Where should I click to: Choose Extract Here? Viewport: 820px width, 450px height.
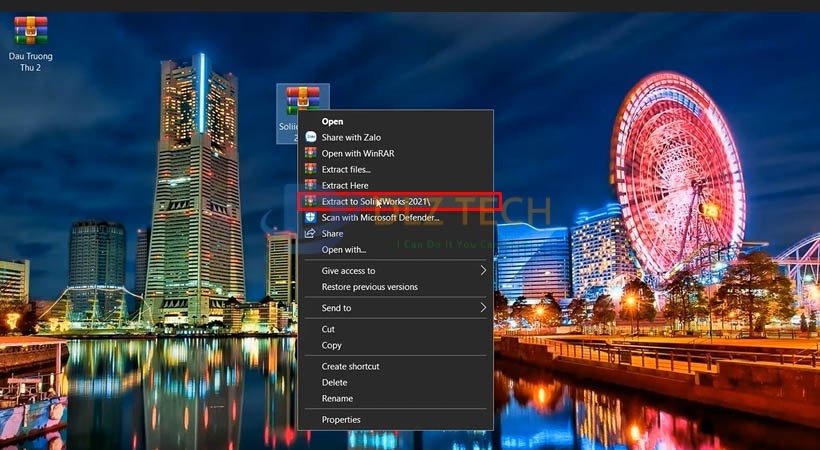click(x=345, y=185)
